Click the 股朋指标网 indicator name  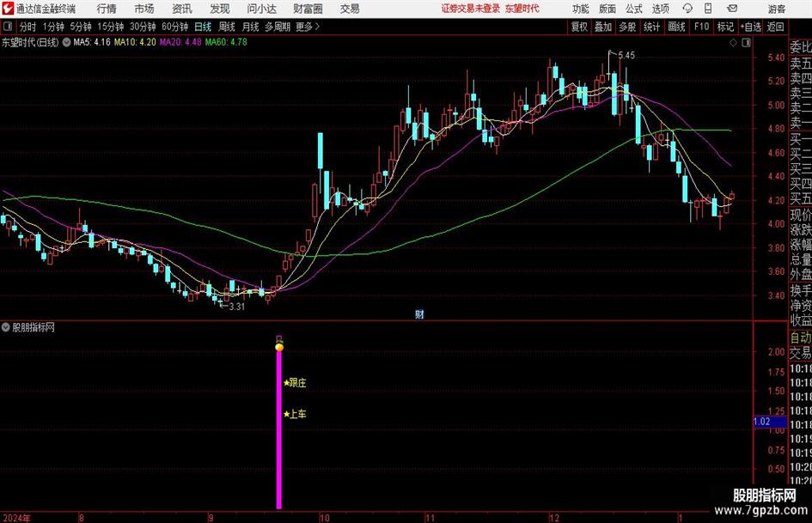(x=34, y=327)
